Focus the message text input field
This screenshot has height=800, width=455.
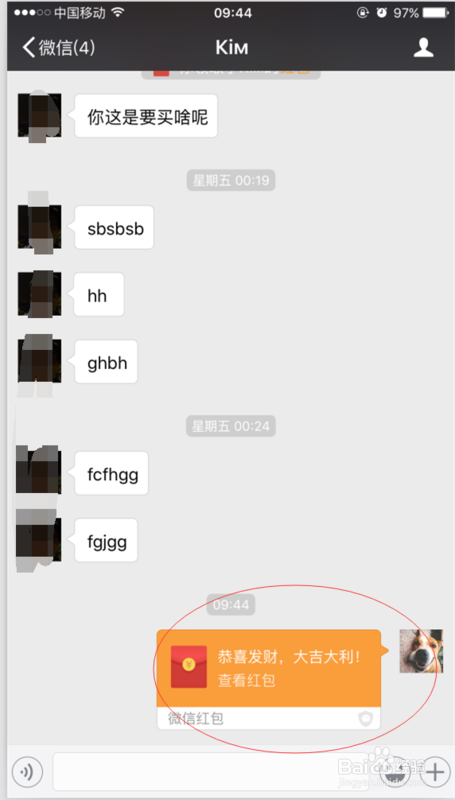coord(211,771)
